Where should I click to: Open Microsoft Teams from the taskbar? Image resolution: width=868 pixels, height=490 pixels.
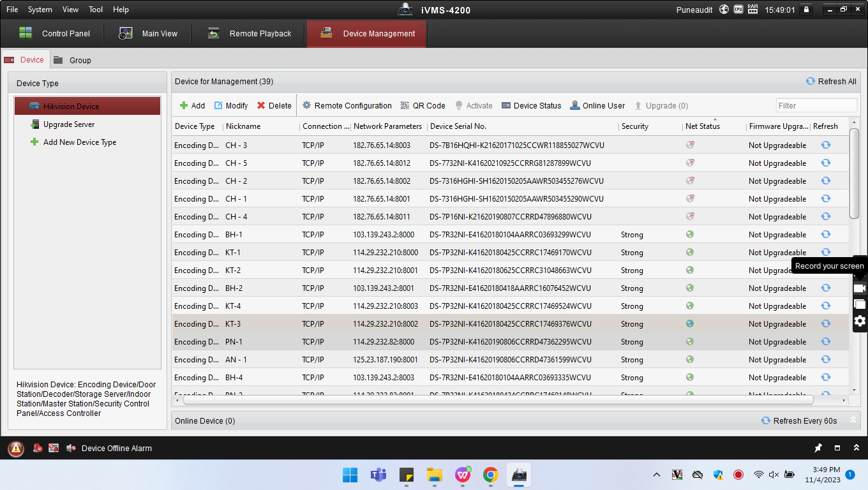[378, 475]
